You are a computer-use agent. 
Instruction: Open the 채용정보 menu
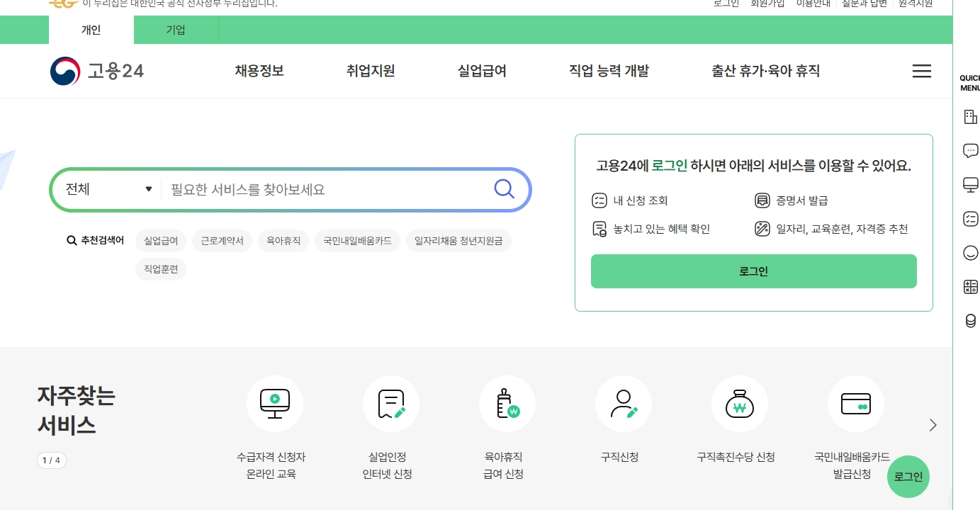point(259,71)
